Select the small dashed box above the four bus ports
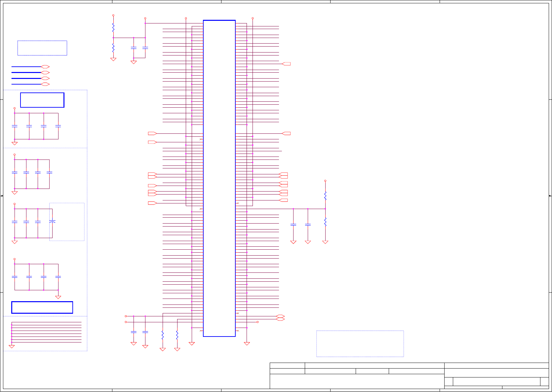552x392 pixels. (42, 48)
